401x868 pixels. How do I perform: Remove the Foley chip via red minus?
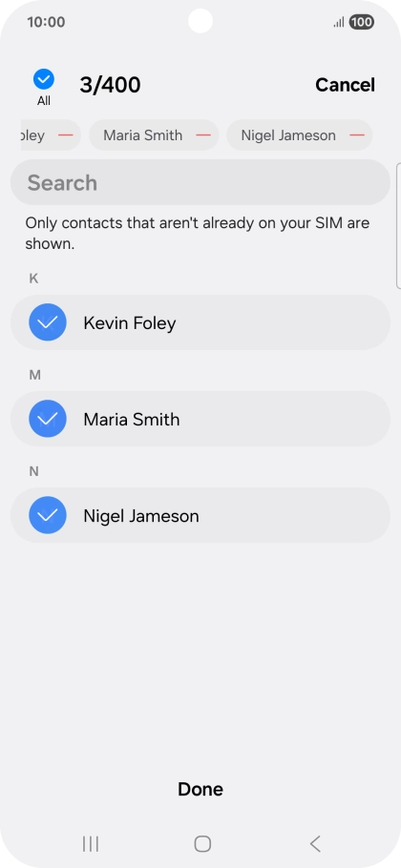[66, 135]
